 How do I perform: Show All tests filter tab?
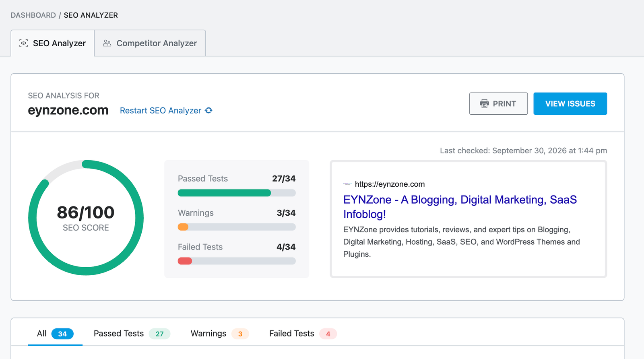pyautogui.click(x=55, y=334)
